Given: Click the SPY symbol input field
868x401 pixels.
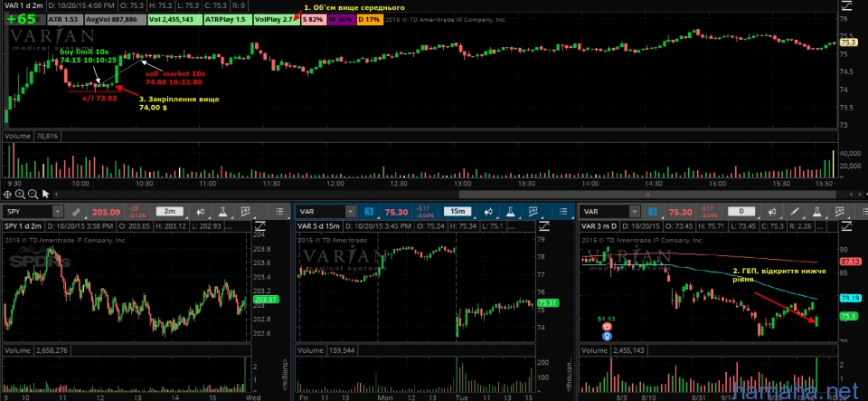Looking at the screenshot, I should [28, 212].
